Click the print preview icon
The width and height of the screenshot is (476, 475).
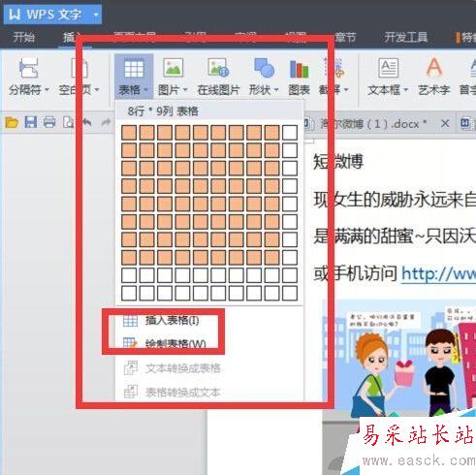68,123
